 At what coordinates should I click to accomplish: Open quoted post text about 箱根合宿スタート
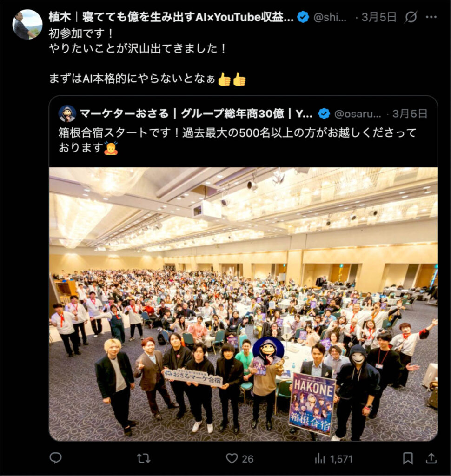coord(237,140)
